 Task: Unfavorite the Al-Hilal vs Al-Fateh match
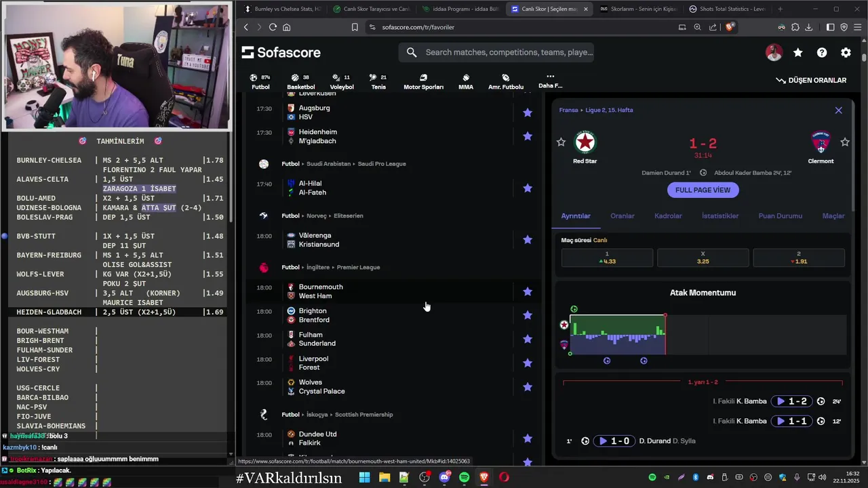(x=528, y=188)
